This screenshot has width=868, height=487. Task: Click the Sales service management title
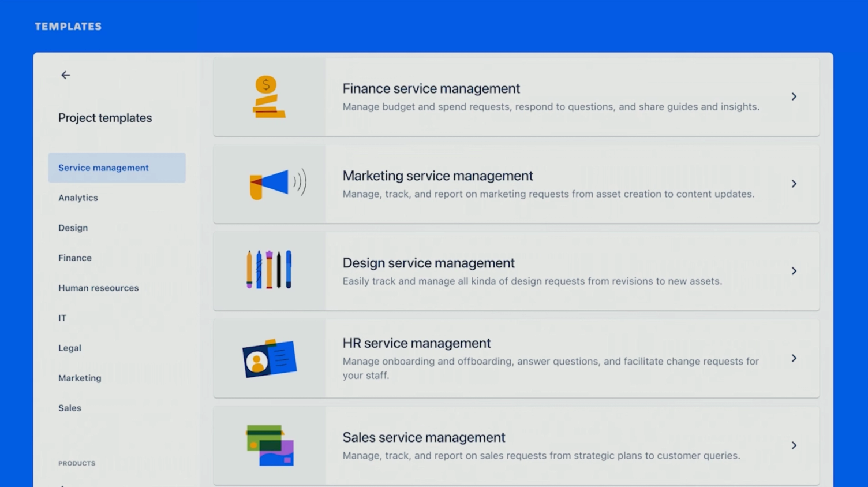424,437
